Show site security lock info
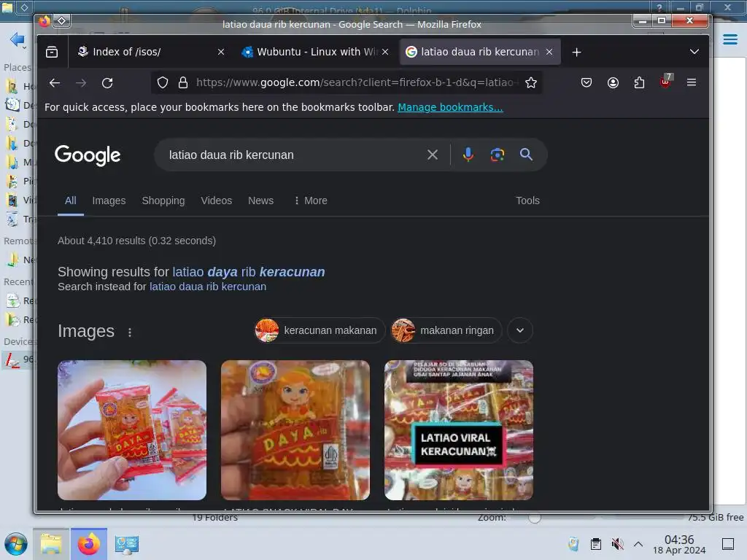Image resolution: width=747 pixels, height=560 pixels. pyautogui.click(x=183, y=83)
